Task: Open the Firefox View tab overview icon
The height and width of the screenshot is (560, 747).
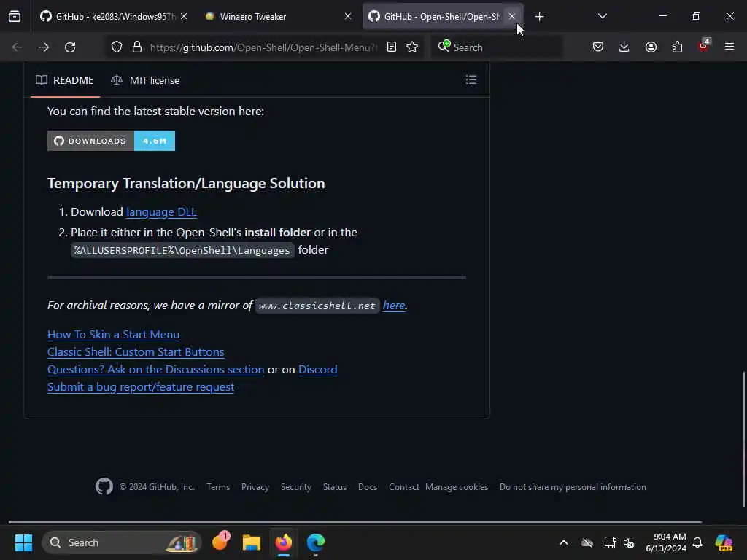Action: coord(15,17)
